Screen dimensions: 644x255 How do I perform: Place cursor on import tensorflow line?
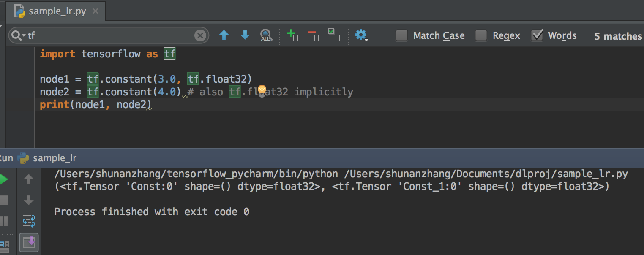coord(107,54)
